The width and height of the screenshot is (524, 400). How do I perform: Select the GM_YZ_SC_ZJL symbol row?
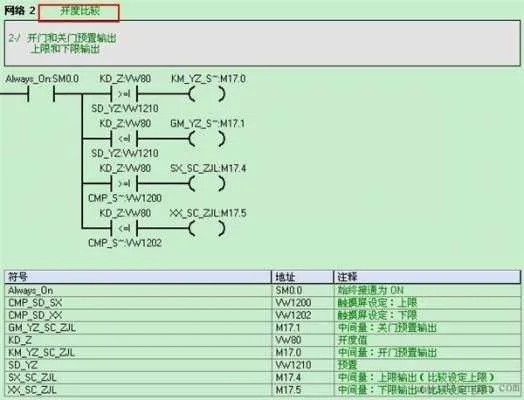click(x=262, y=327)
